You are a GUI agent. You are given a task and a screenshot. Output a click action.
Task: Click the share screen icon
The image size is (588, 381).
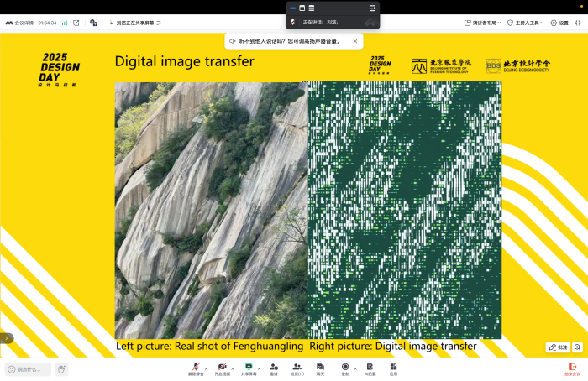point(249,368)
